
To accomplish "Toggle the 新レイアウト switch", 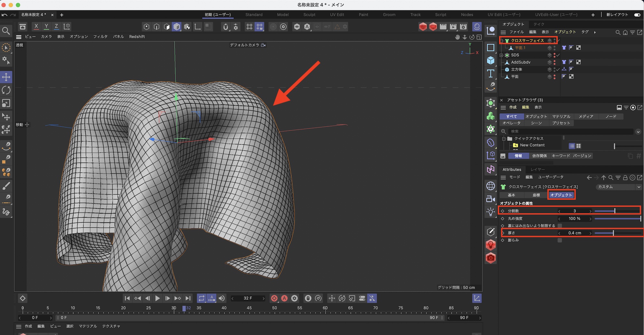I will click(637, 15).
